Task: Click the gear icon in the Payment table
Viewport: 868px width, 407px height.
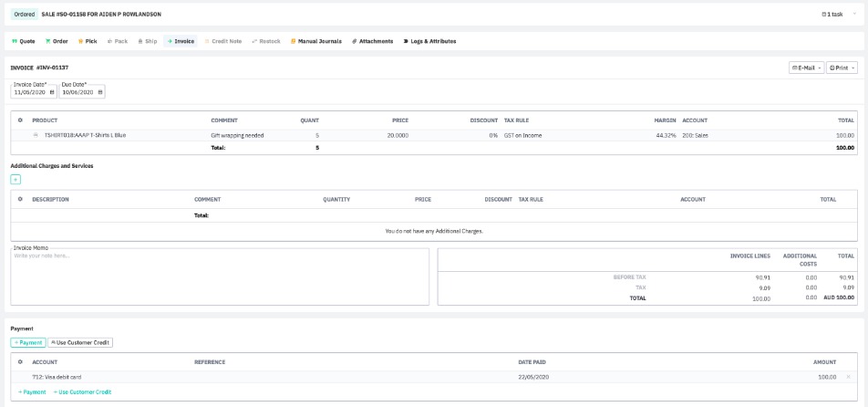Action: pyautogui.click(x=20, y=362)
